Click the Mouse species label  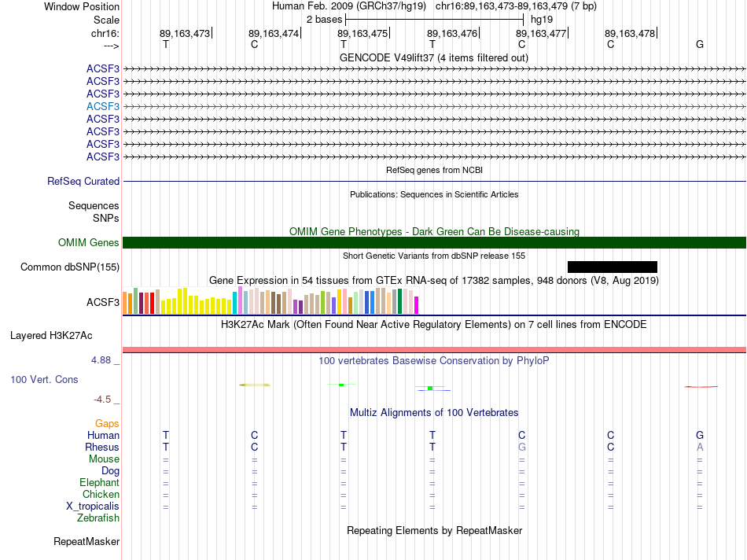point(104,459)
